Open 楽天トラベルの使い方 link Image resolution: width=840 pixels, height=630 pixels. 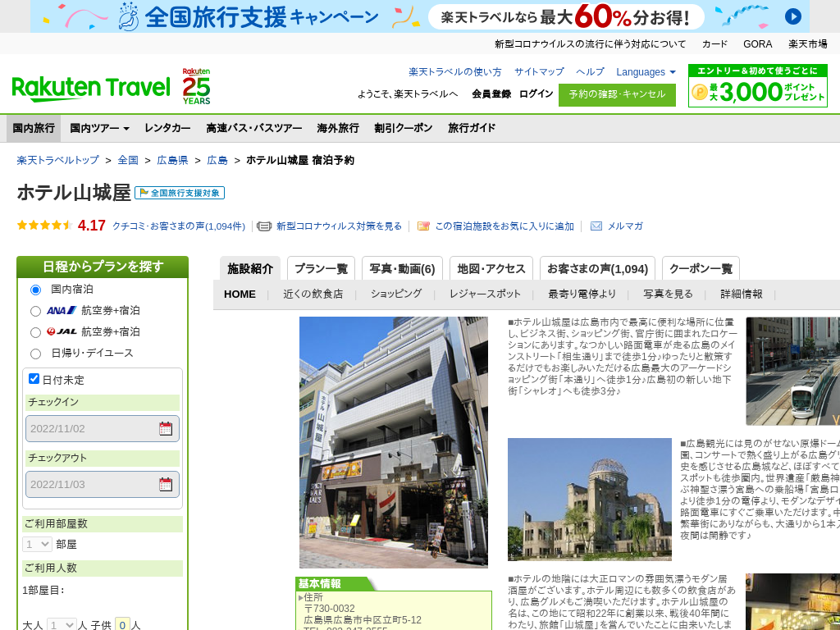(x=454, y=72)
